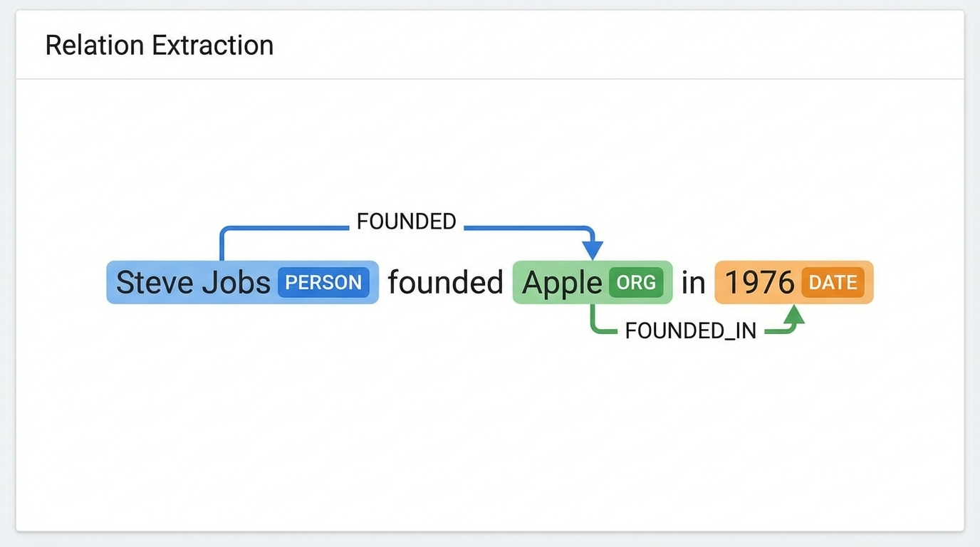The width and height of the screenshot is (980, 547).
Task: Click the word "in" before 1976
Action: click(693, 283)
